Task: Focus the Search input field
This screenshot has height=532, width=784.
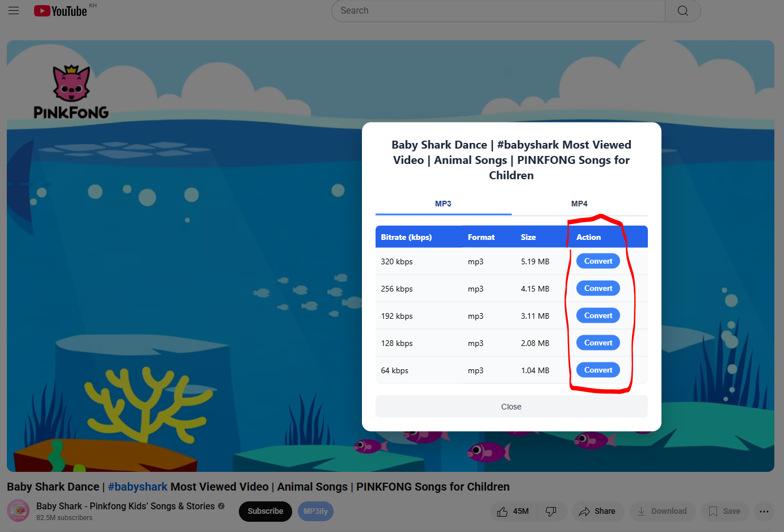Action: (x=498, y=11)
